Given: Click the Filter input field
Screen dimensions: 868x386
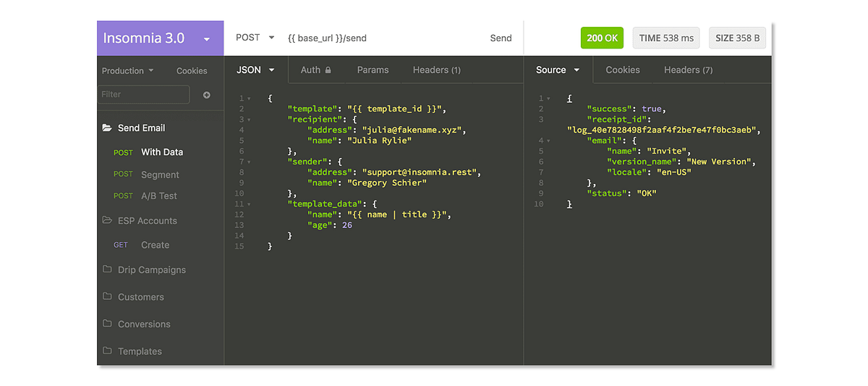Looking at the screenshot, I should pyautogui.click(x=144, y=94).
